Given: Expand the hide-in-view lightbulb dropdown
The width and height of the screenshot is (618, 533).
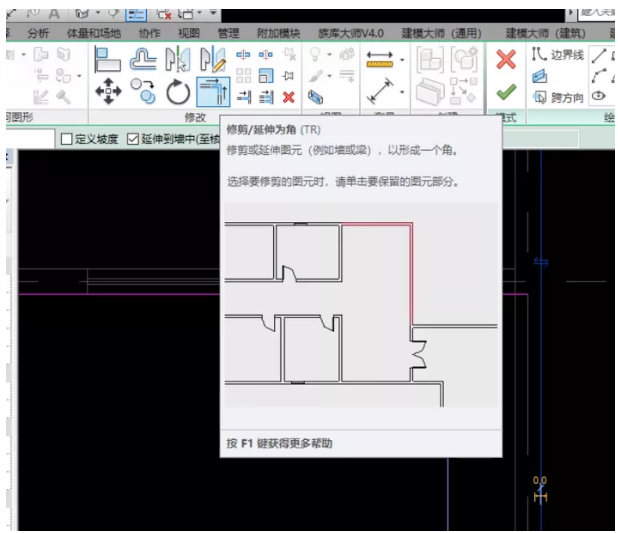Looking at the screenshot, I should click(329, 54).
